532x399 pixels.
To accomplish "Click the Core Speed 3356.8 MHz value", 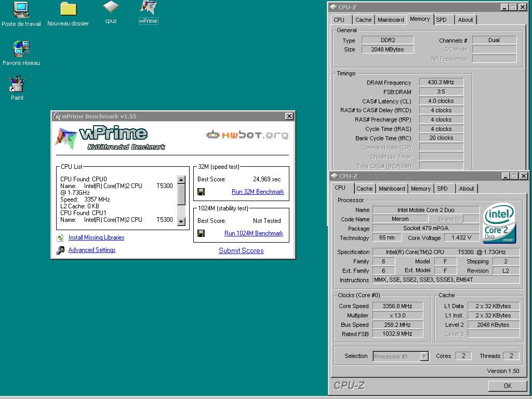I will [397, 306].
